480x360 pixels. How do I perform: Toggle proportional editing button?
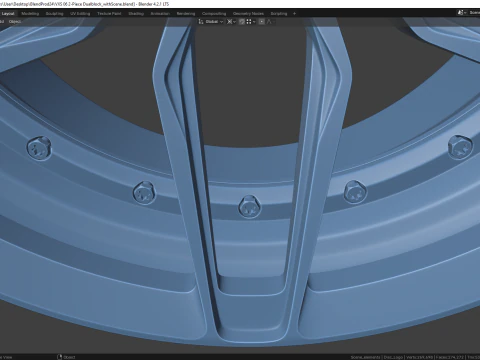pos(262,22)
